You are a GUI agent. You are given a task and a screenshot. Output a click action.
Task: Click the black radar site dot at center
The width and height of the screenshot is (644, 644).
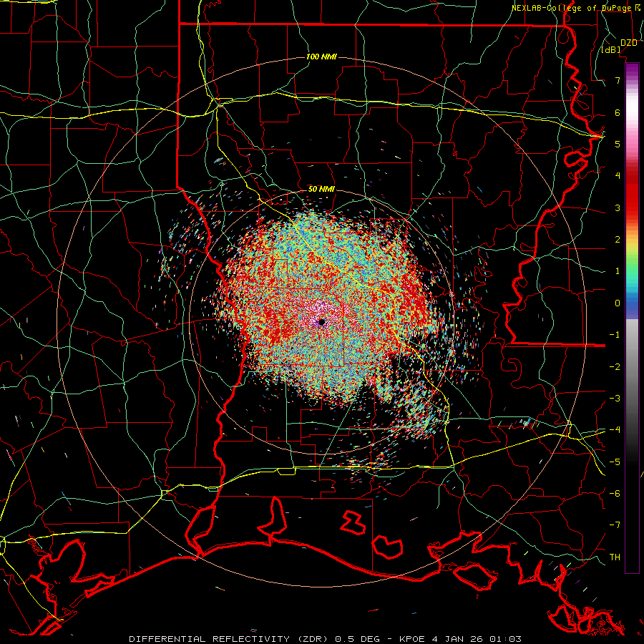click(322, 323)
